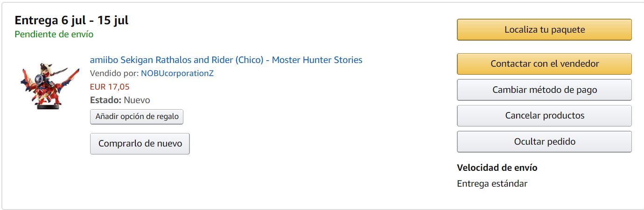Click the Estado label

click(105, 100)
